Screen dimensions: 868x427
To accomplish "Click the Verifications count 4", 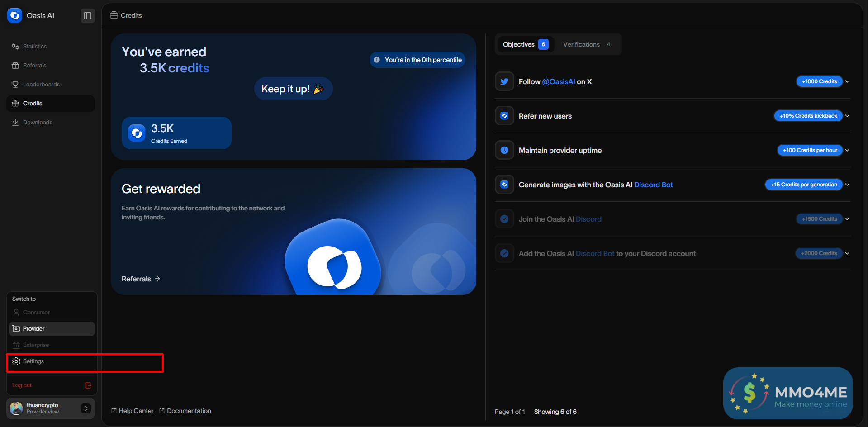I will [608, 44].
